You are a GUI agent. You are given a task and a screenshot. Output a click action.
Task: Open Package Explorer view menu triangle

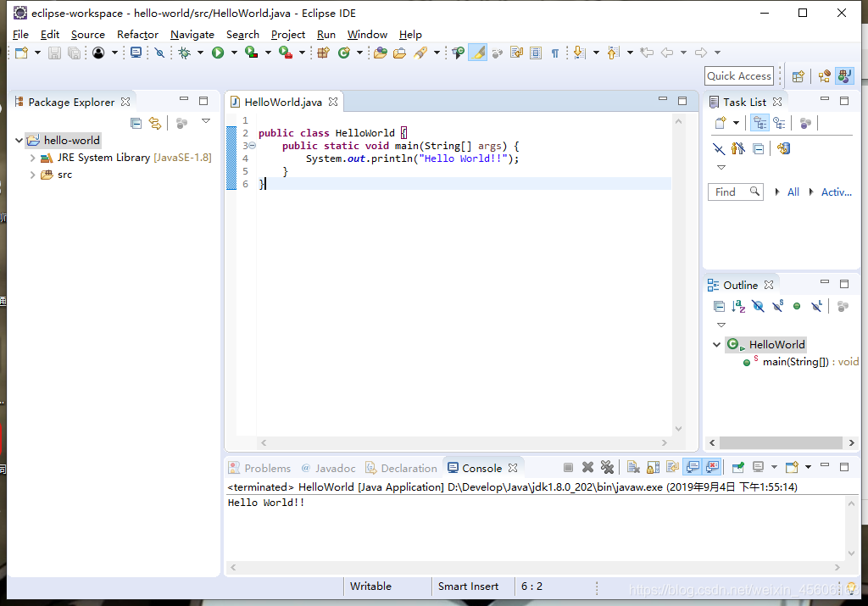(x=206, y=121)
